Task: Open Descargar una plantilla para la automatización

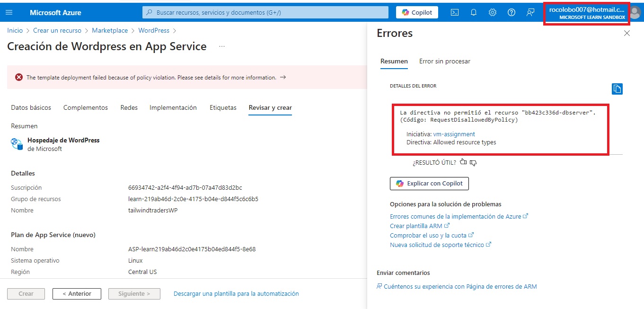Action: click(236, 293)
